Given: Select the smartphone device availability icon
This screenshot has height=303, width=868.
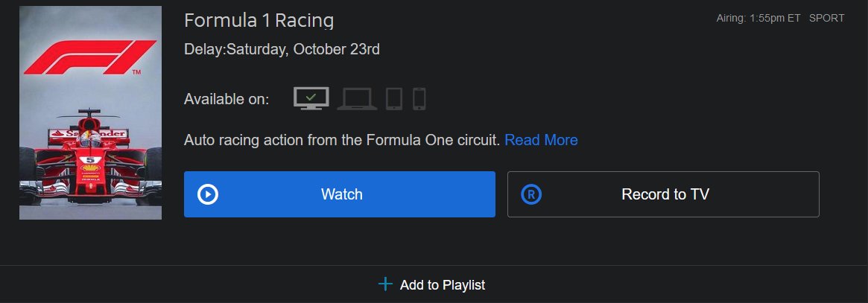Looking at the screenshot, I should tap(419, 99).
